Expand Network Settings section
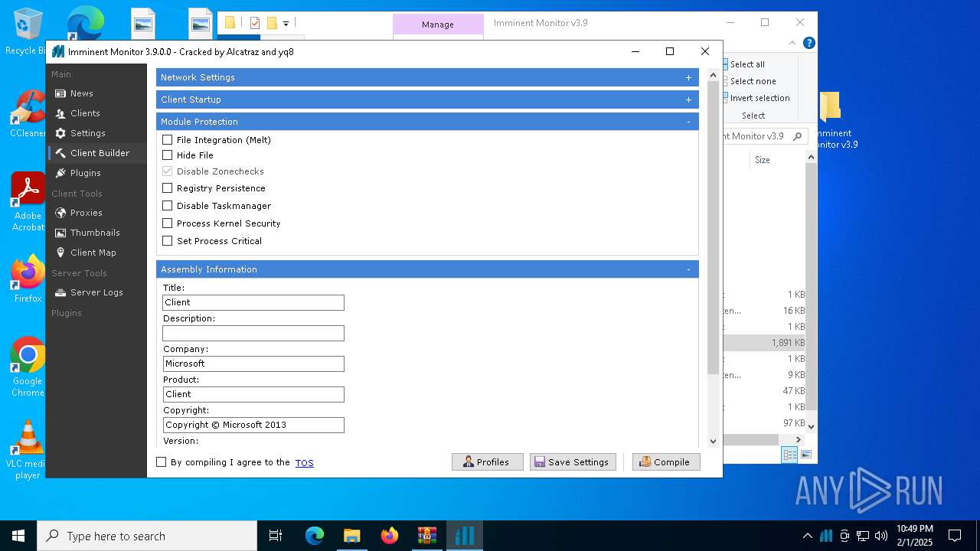Image resolution: width=980 pixels, height=551 pixels. coord(688,77)
